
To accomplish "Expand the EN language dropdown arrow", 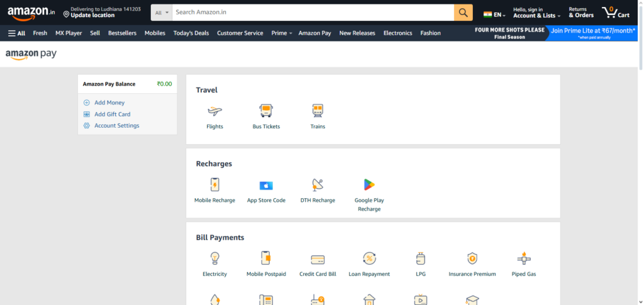I will tap(504, 16).
